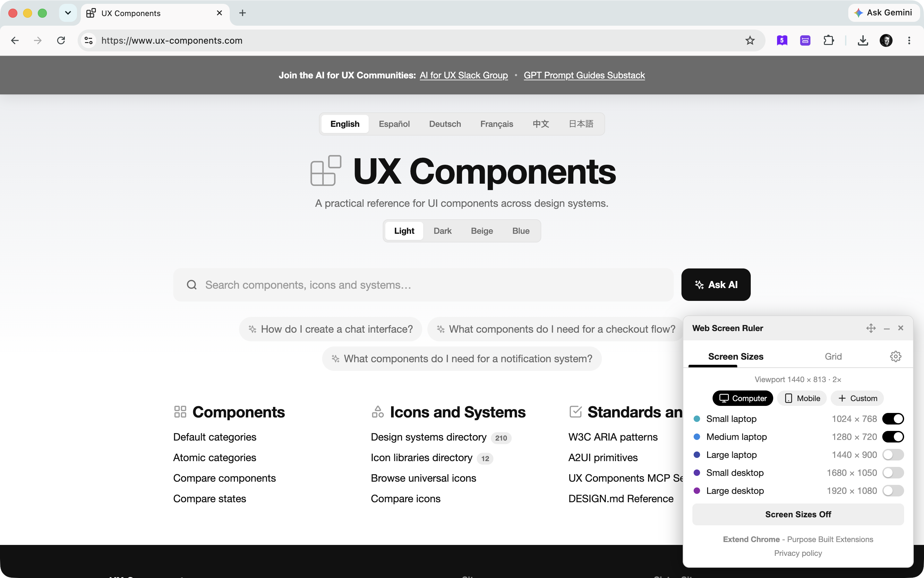
Task: Click the Screen Sizes Off button
Action: [798, 514]
